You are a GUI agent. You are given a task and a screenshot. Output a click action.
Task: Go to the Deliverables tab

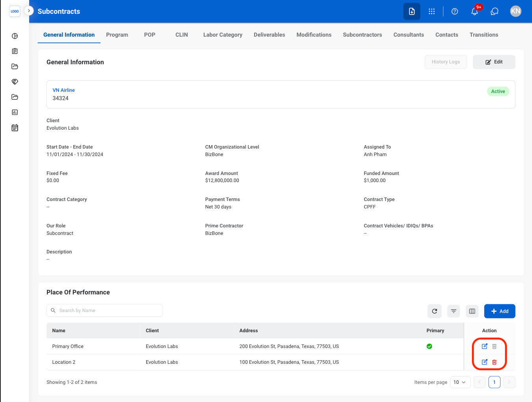(x=270, y=35)
